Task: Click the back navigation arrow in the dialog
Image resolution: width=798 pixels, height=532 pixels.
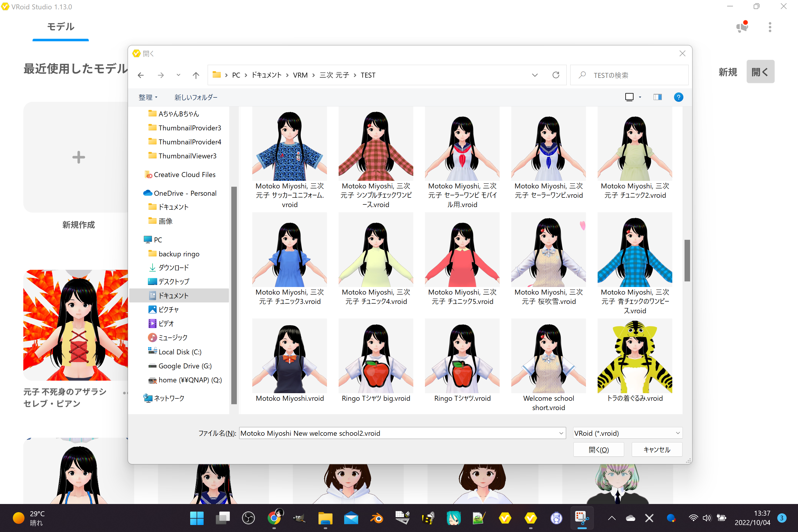Action: click(x=141, y=75)
